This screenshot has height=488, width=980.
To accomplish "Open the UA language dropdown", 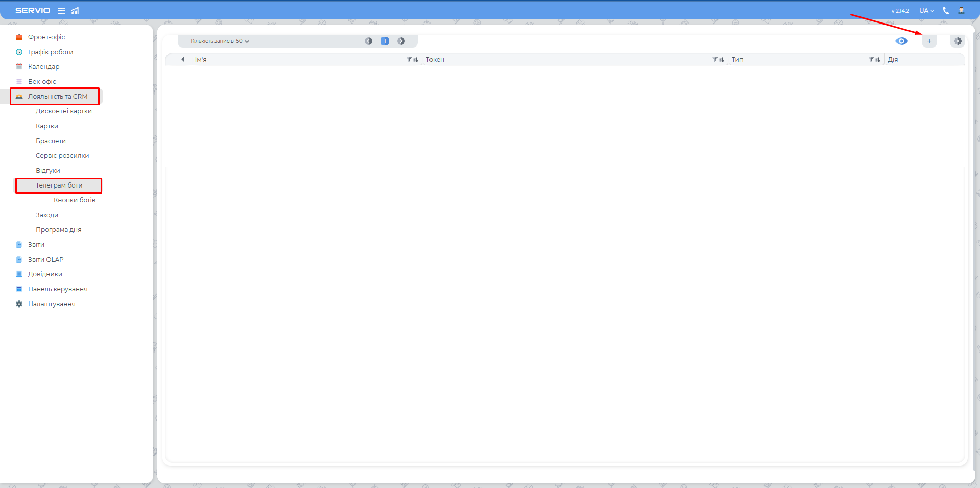I will [926, 11].
